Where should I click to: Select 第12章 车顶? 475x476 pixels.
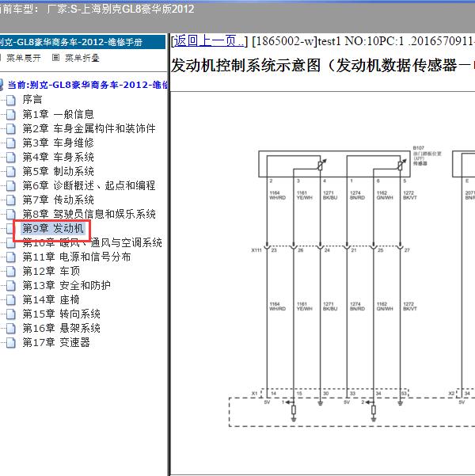tap(51, 271)
